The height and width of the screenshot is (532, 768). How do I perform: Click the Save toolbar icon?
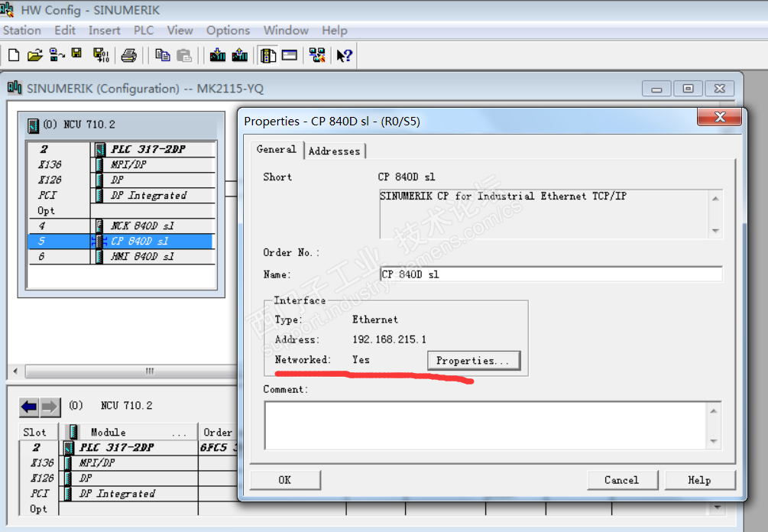(x=76, y=54)
